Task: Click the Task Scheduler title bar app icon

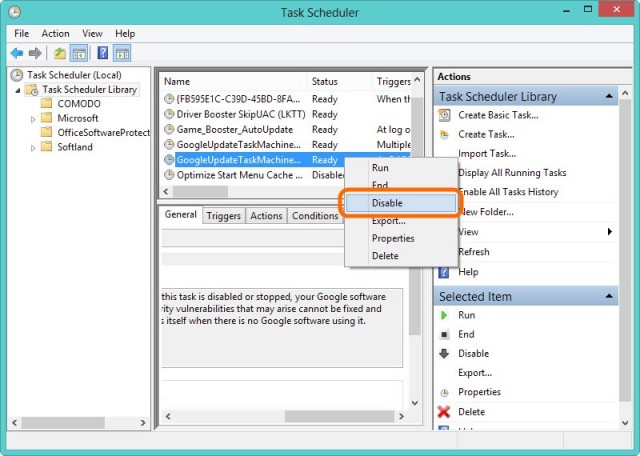Action: click(15, 12)
